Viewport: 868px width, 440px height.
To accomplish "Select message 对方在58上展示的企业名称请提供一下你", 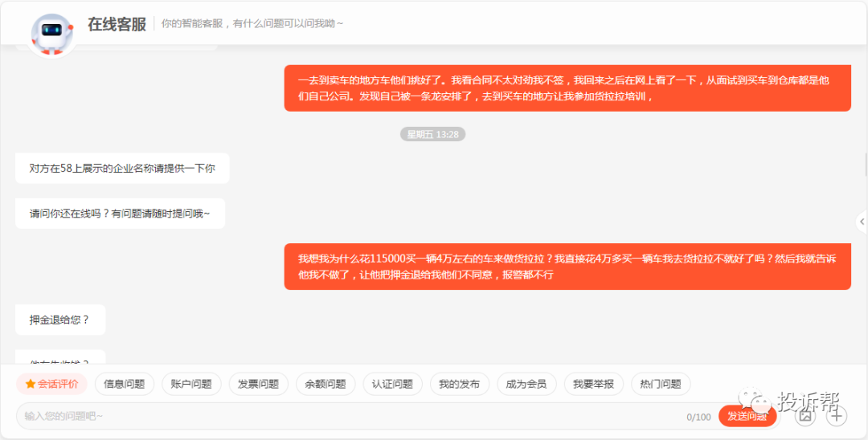I will (x=122, y=169).
